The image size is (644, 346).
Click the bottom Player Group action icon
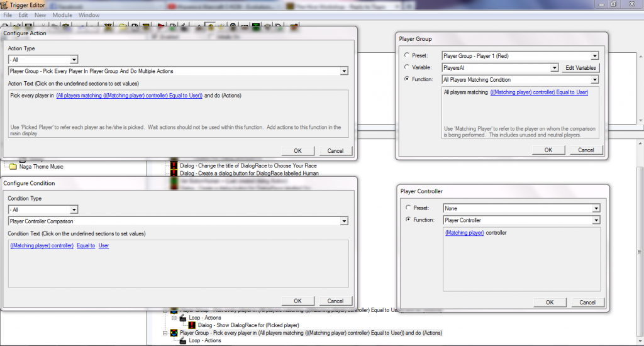click(x=174, y=333)
